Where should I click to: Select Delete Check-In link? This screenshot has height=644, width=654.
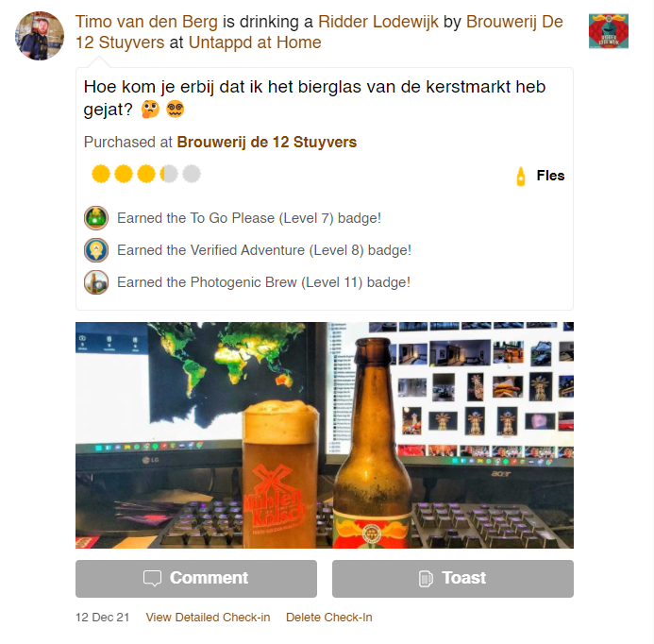coord(329,618)
